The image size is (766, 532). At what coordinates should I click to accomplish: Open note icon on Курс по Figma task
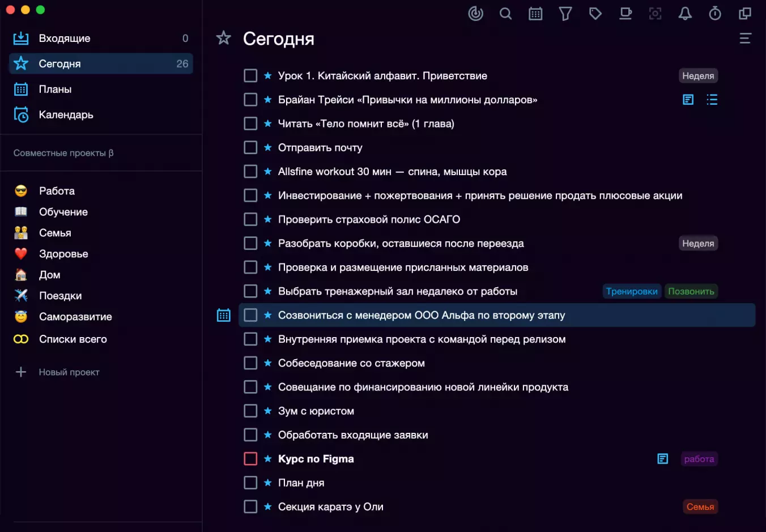(x=663, y=459)
